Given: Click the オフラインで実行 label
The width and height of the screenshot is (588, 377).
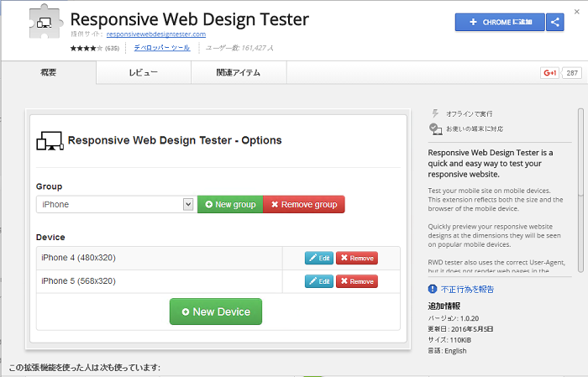Looking at the screenshot, I should point(469,113).
